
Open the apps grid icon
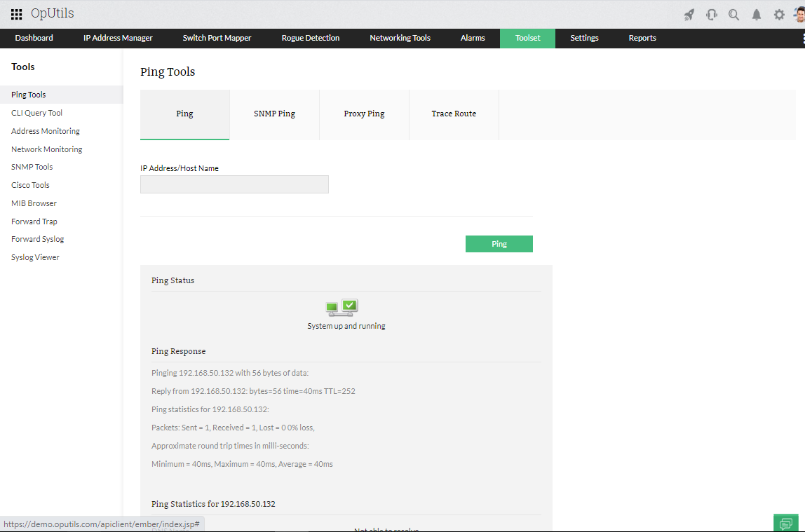pyautogui.click(x=16, y=14)
